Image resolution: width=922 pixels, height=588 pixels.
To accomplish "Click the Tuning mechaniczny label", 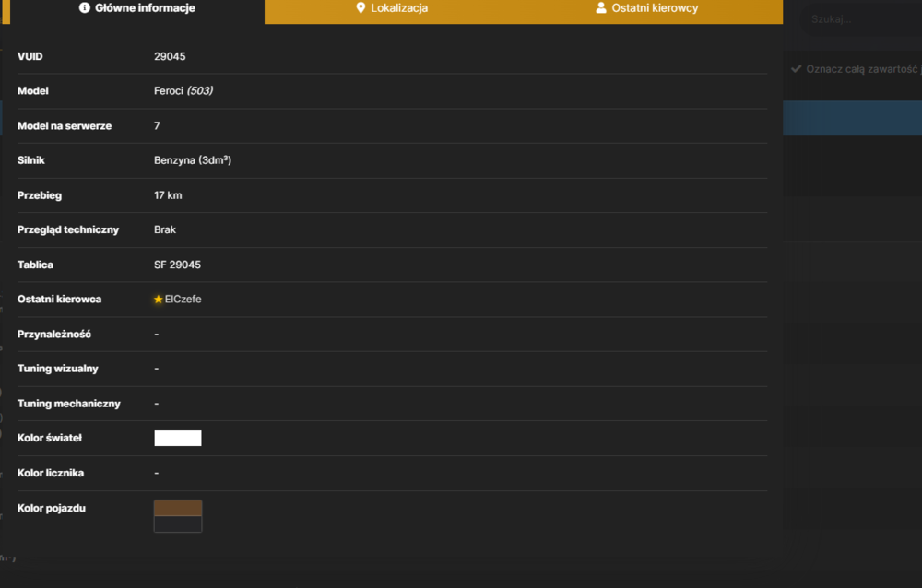I will pos(69,404).
